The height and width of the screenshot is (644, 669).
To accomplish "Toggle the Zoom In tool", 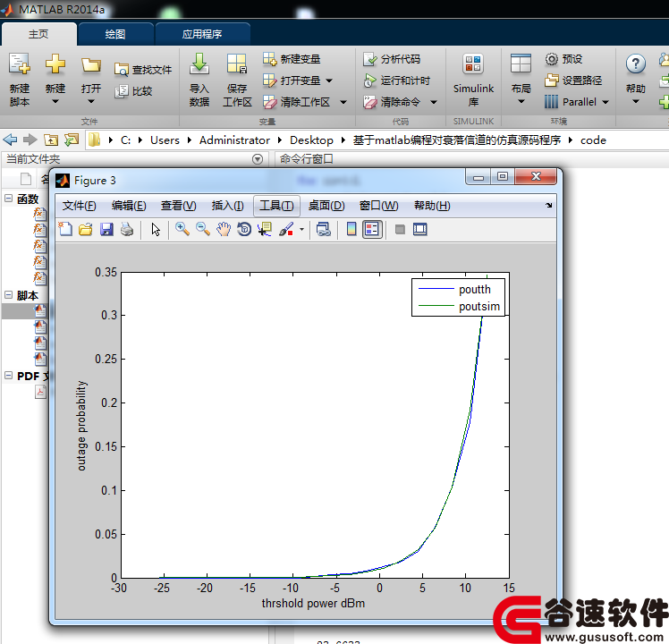I will (182, 229).
